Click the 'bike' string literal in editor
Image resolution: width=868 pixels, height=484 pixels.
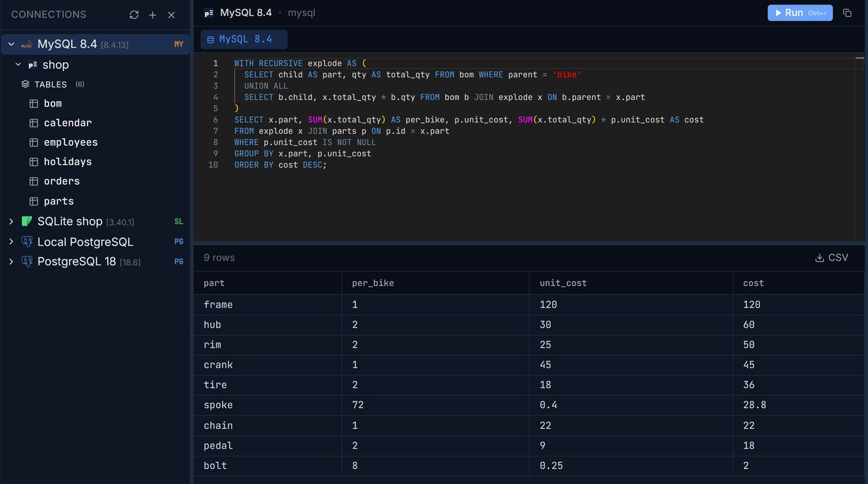(567, 75)
